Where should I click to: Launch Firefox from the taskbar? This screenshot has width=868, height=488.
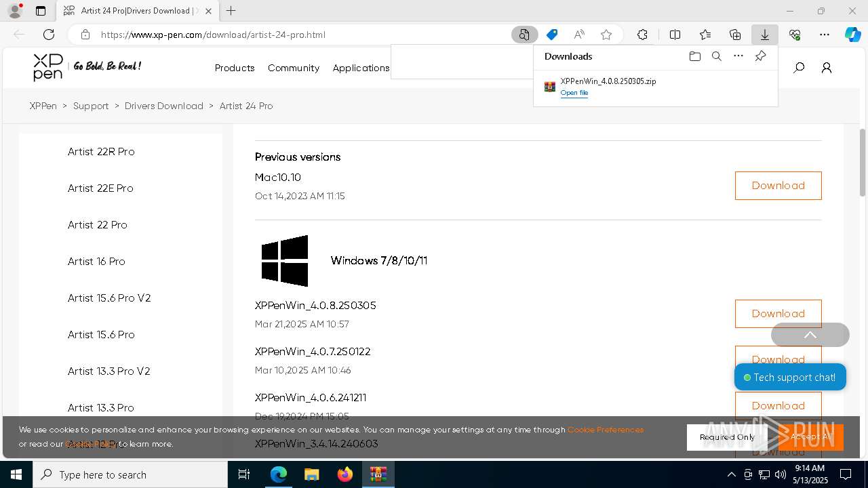[345, 474]
